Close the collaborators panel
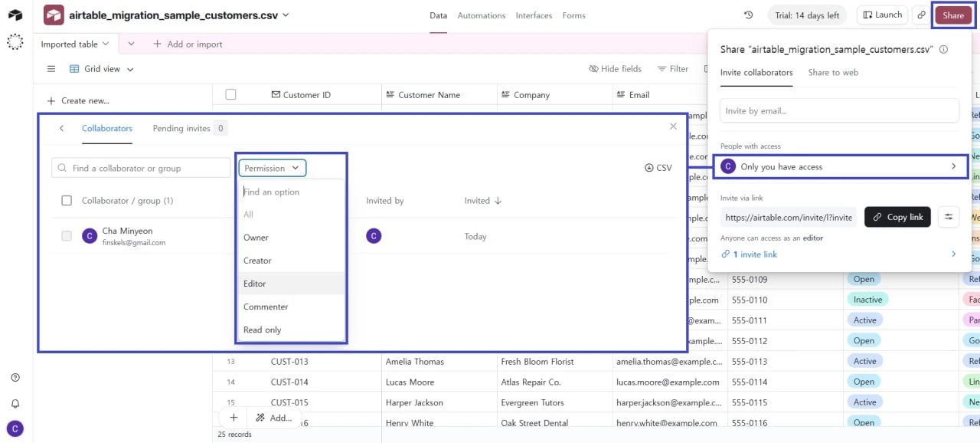Screen dimensions: 980x443 [673, 126]
